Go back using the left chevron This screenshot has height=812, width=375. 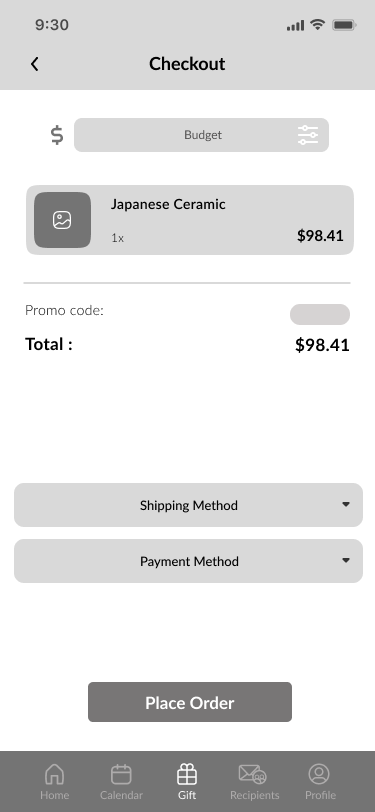tap(34, 64)
